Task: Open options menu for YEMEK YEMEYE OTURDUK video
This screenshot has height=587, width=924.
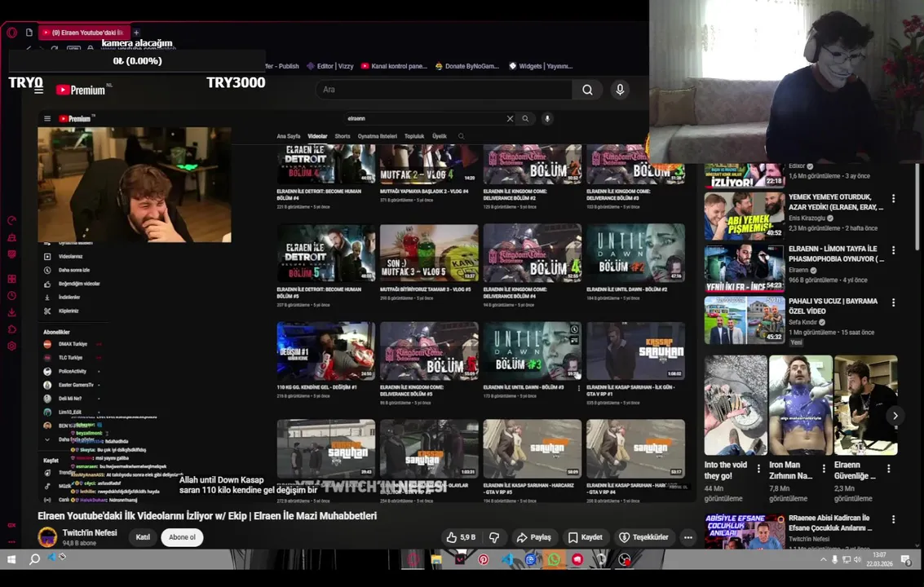Action: coord(893,199)
